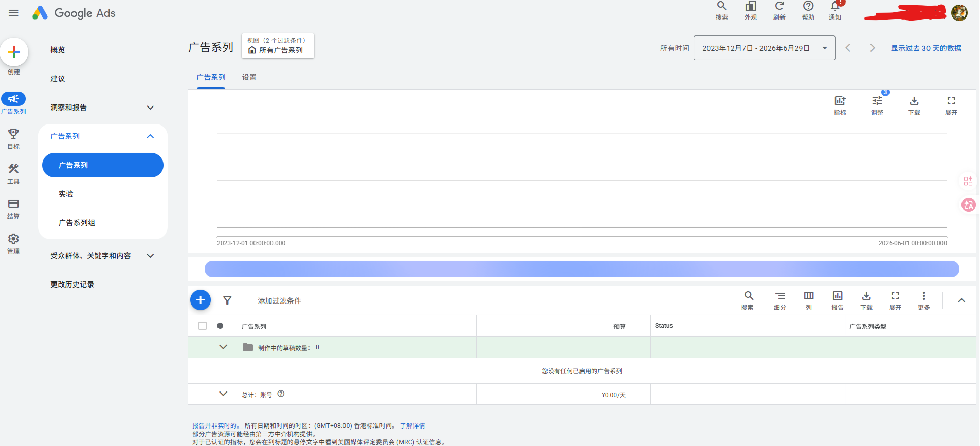980x446 pixels.
Task: Click the 广告系列类型 column header
Action: (x=867, y=326)
